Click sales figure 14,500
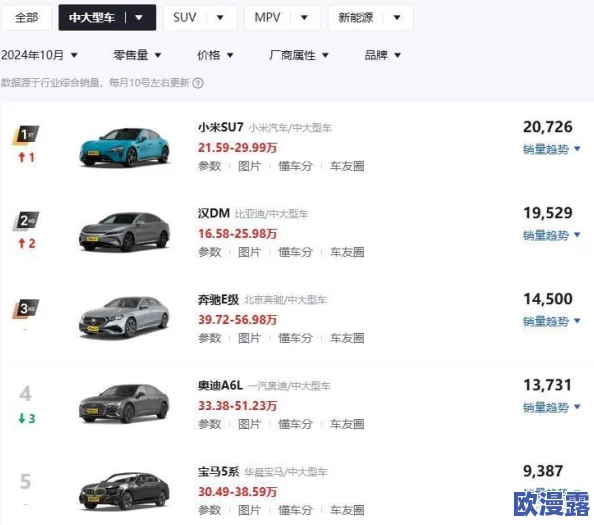594x525 pixels. click(x=548, y=299)
